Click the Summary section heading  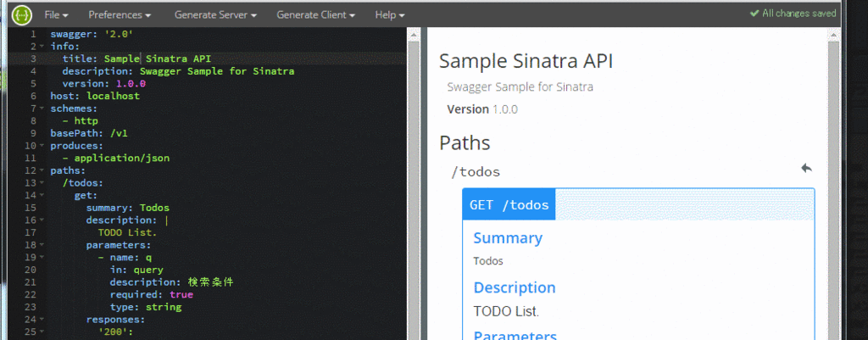click(508, 238)
